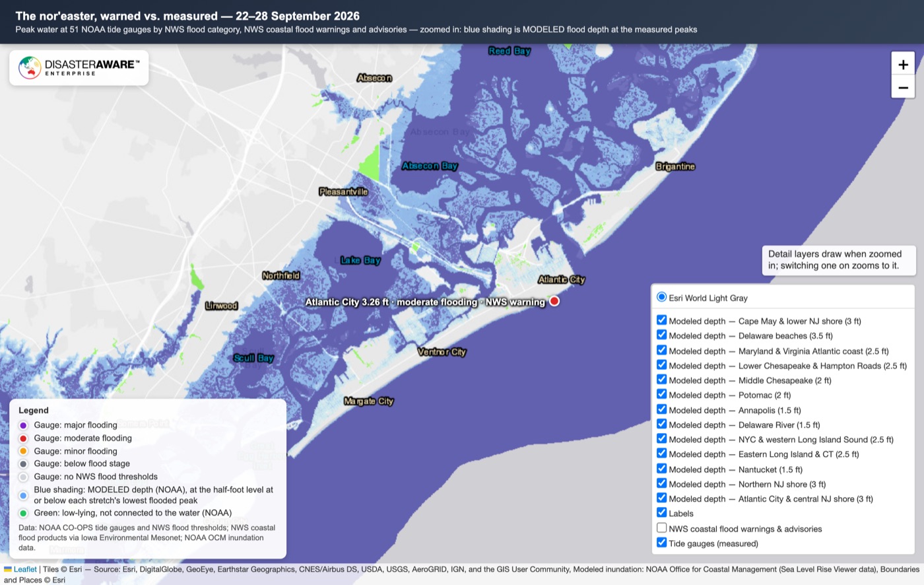This screenshot has height=585, width=924.
Task: Uncheck NYC & western Long Island Sound
Action: point(662,438)
